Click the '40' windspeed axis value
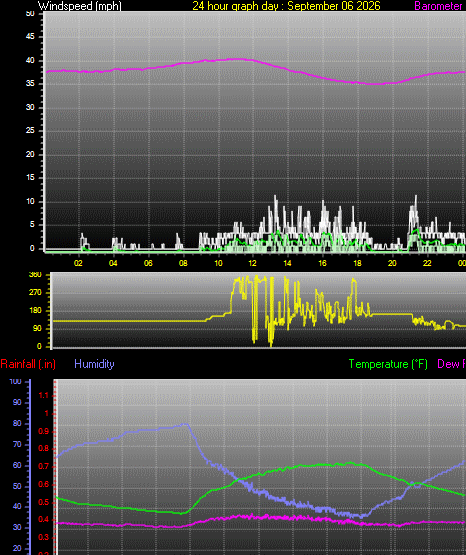 [30, 61]
